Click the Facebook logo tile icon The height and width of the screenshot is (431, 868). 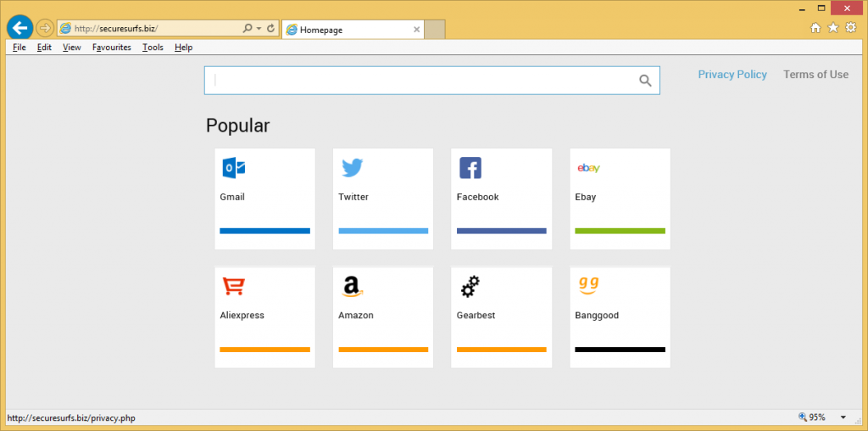(x=470, y=168)
